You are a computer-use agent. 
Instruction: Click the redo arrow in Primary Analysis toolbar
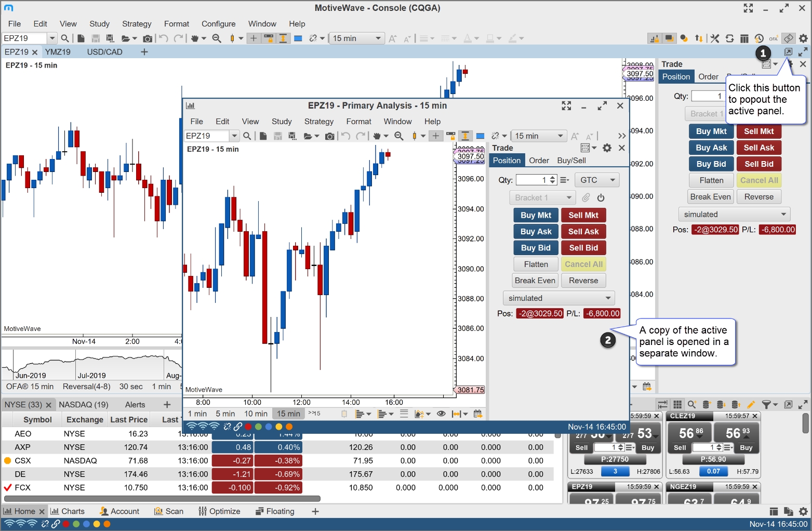(361, 136)
